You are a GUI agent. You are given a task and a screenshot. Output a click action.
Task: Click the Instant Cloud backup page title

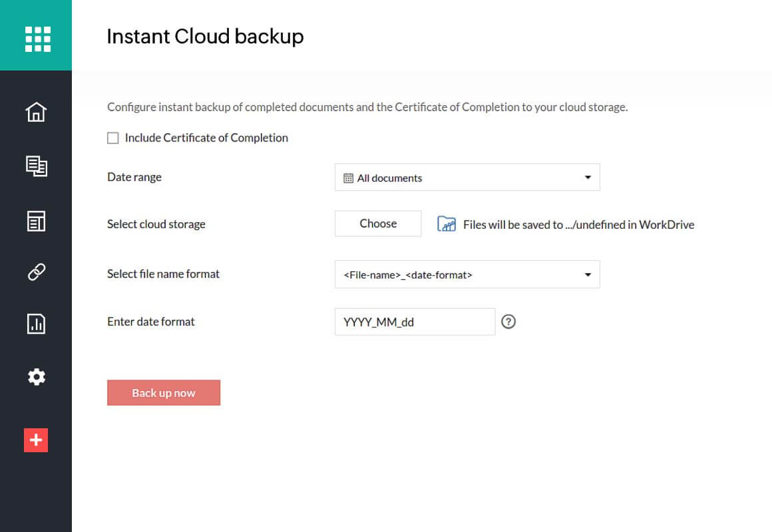pos(205,36)
